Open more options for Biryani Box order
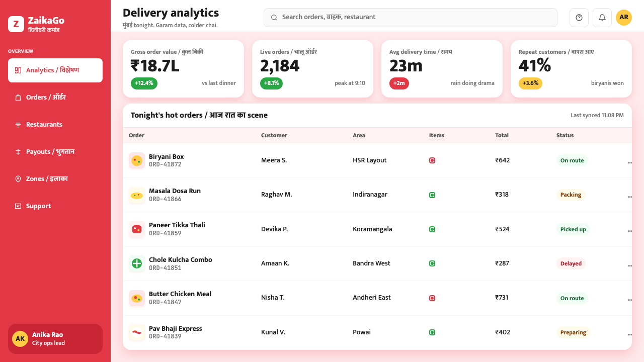 coord(629,162)
